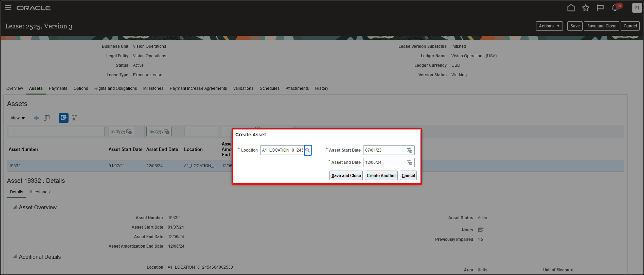
Task: Click the add asset plus icon
Action: (36, 118)
